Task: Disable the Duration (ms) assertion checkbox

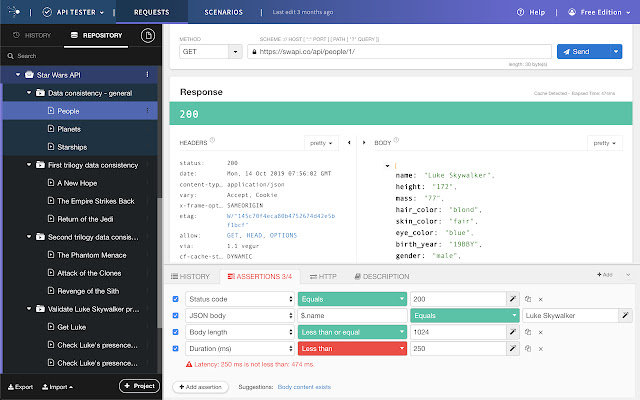Action: [x=177, y=348]
